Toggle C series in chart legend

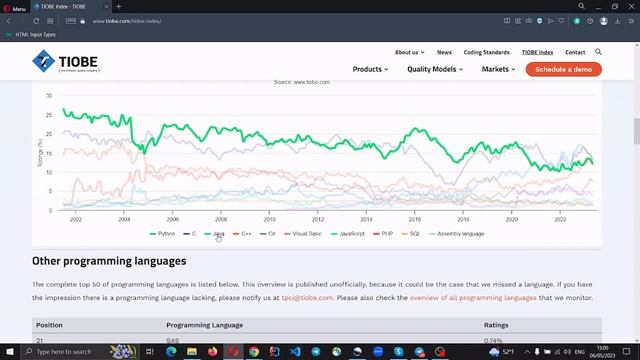pos(190,234)
